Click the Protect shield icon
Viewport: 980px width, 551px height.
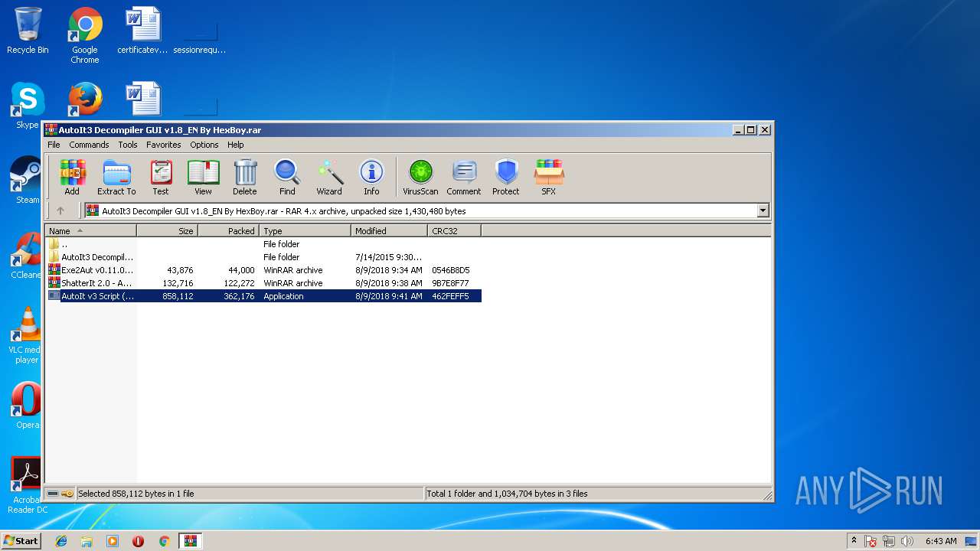[x=506, y=178]
